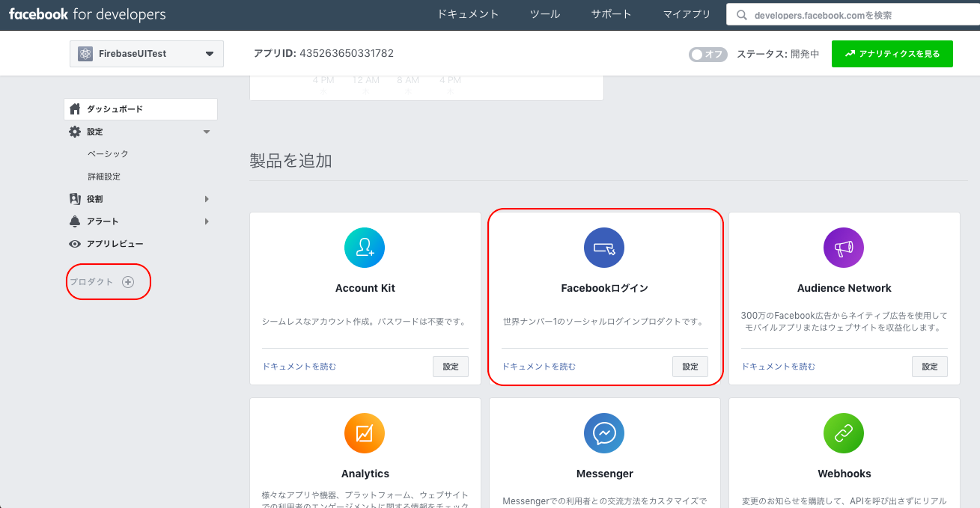Open the Messenger lightning bolt icon
Viewport: 980px width, 508px height.
604,432
